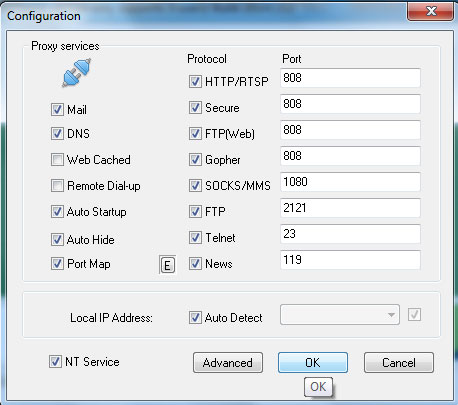Open the Advanced settings
Image resolution: width=458 pixels, height=405 pixels.
pos(228,362)
